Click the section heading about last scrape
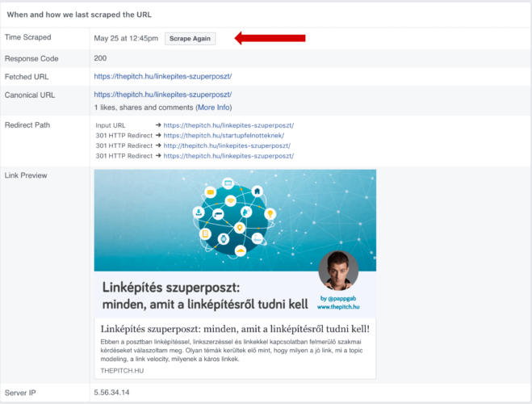 click(79, 15)
